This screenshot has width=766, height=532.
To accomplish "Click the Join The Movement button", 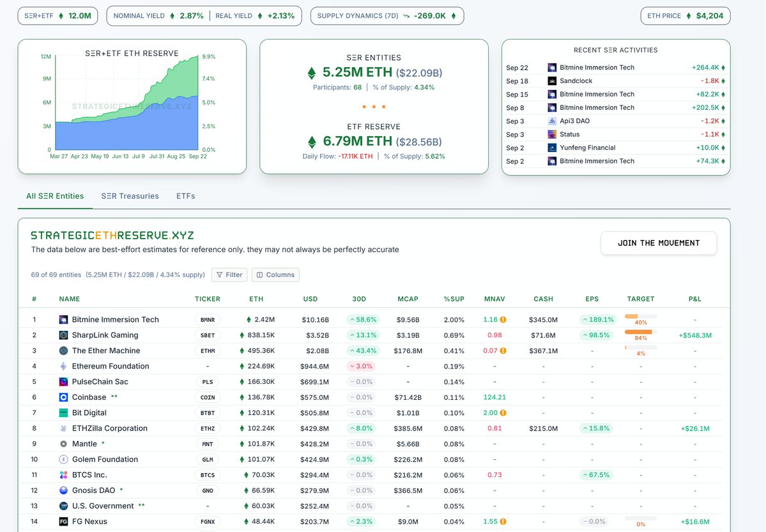I will 659,243.
